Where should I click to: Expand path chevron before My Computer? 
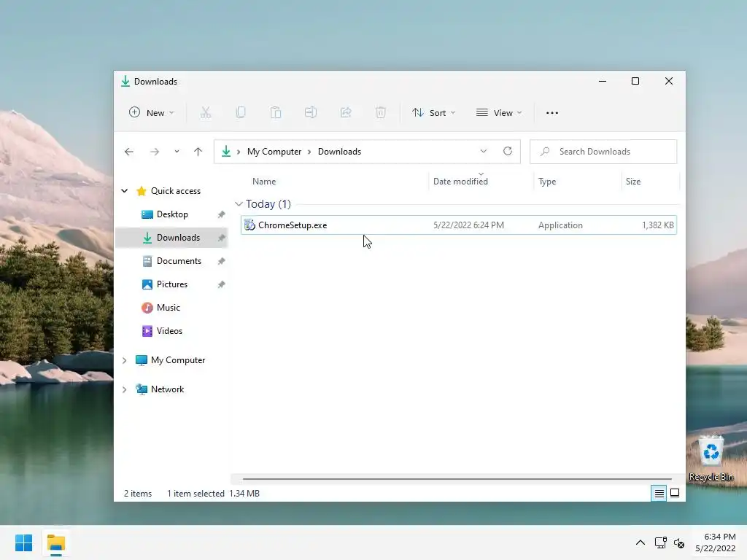click(x=239, y=152)
